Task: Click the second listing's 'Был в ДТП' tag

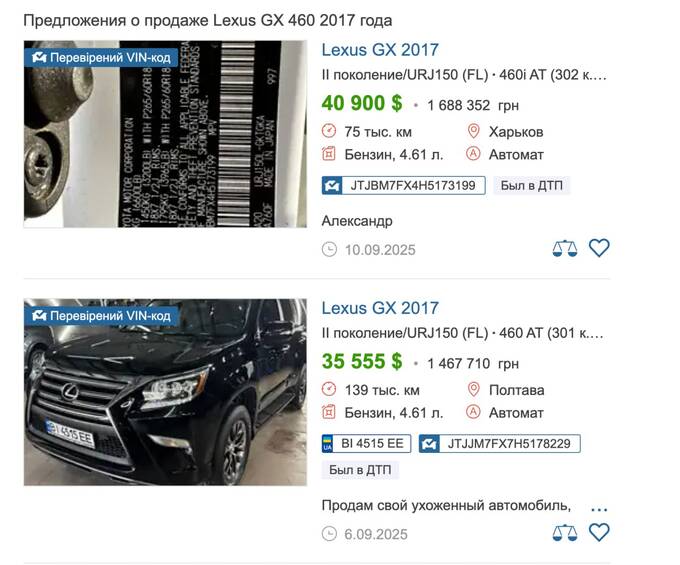Action: pos(360,470)
